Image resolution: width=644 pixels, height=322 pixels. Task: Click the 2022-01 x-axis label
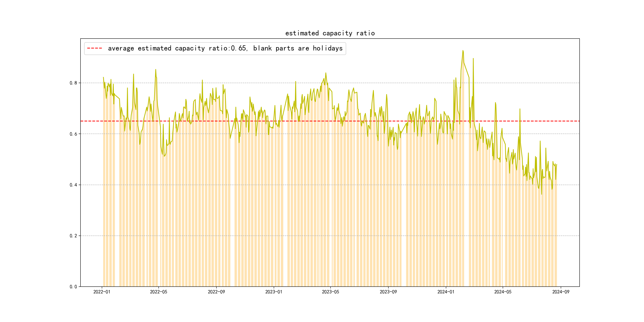click(x=102, y=292)
